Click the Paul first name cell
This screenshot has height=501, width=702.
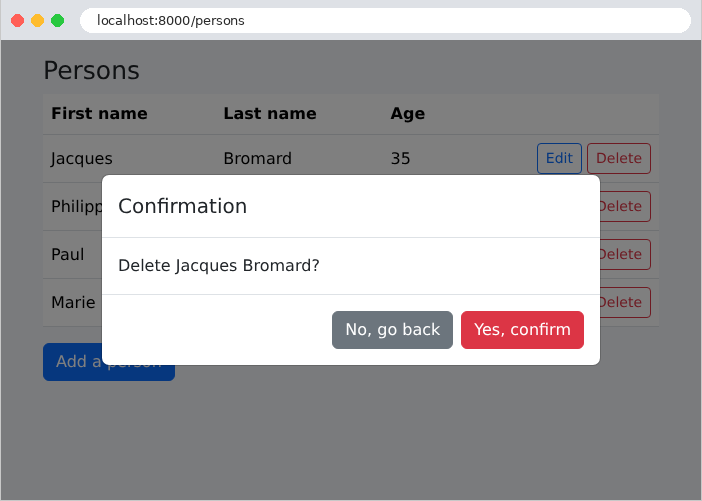pos(68,254)
